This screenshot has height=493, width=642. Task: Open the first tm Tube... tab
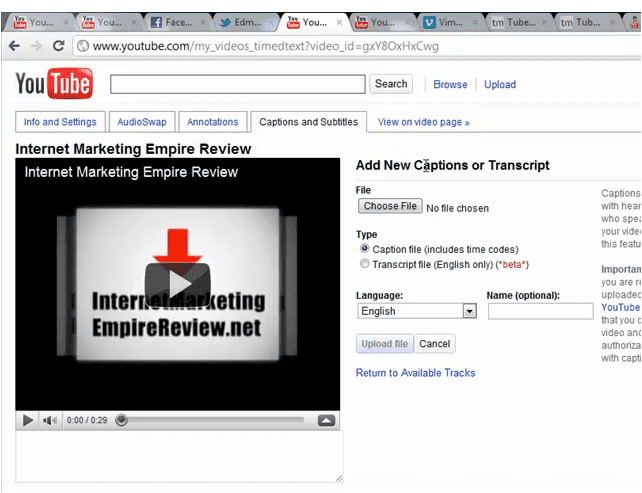click(x=518, y=22)
